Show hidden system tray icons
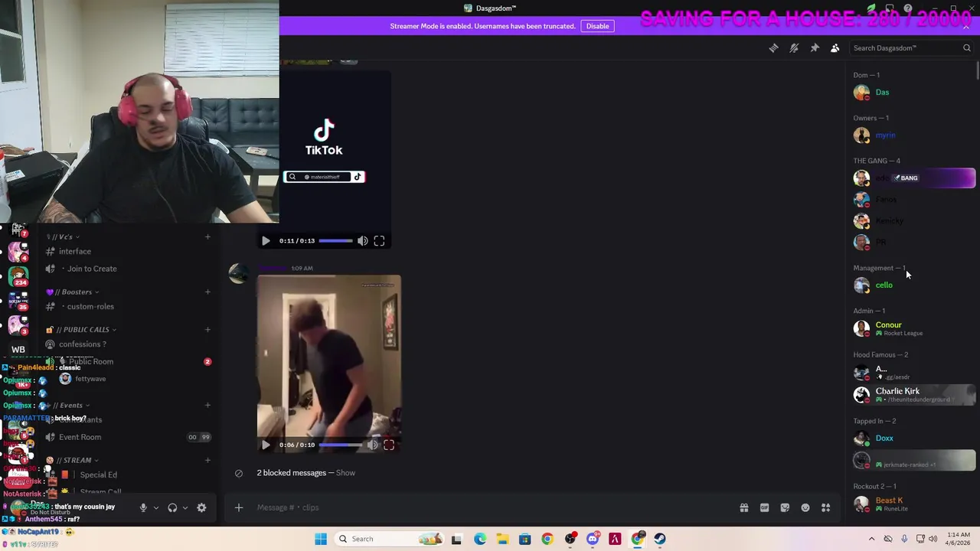Image resolution: width=980 pixels, height=551 pixels. pyautogui.click(x=871, y=539)
